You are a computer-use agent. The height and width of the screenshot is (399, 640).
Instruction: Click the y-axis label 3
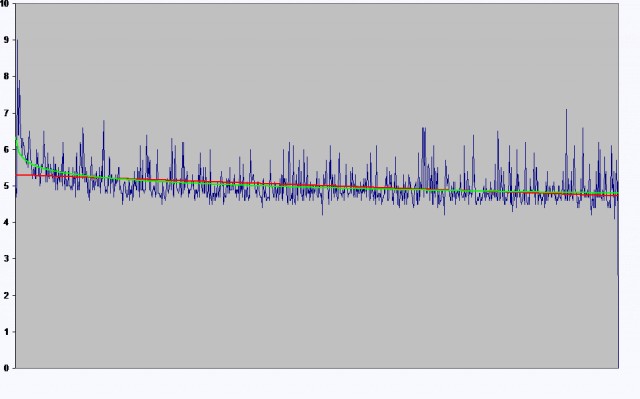pyautogui.click(x=6, y=259)
